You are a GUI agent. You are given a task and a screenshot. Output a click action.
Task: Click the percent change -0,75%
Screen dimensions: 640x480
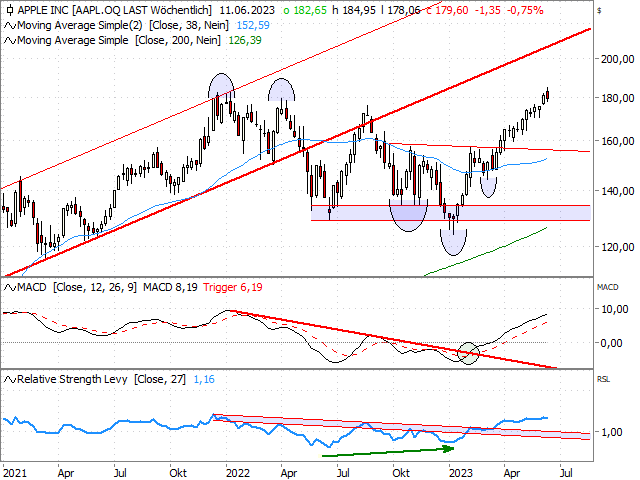(525, 10)
